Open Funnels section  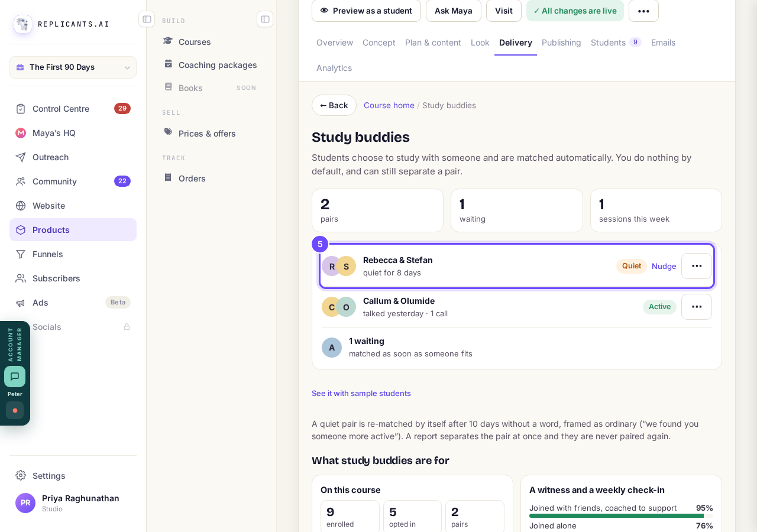pos(73,254)
